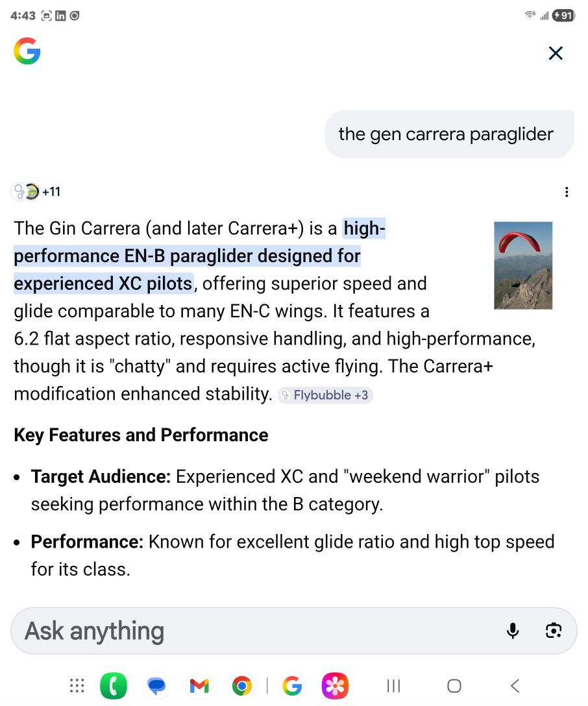Start voice search with the microphone
Image resolution: width=588 pixels, height=706 pixels.
click(x=513, y=631)
